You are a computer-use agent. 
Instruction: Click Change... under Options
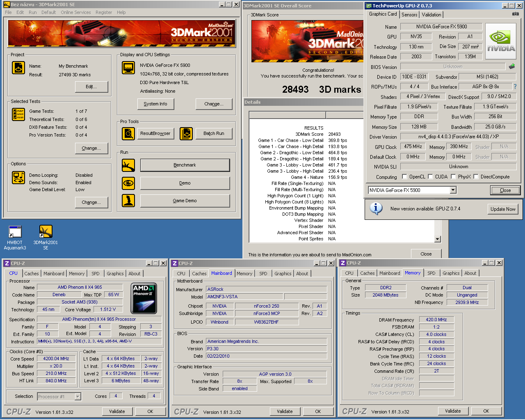tap(91, 203)
